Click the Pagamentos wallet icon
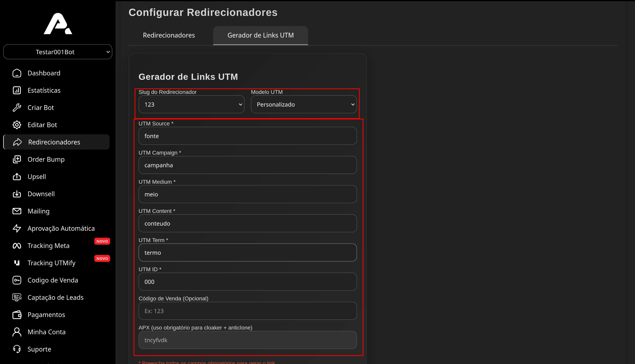Screen dimensions: 635x364 (x=17, y=314)
